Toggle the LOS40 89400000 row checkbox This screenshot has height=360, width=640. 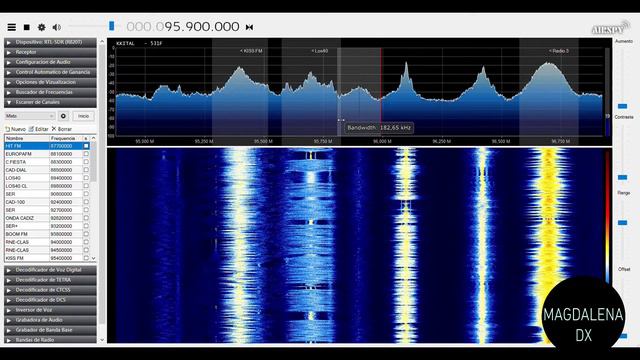click(86, 178)
